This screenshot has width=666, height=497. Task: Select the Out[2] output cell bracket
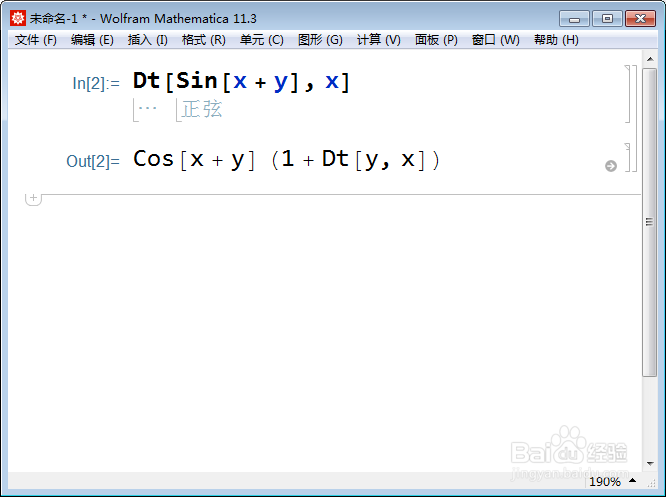coord(627,158)
